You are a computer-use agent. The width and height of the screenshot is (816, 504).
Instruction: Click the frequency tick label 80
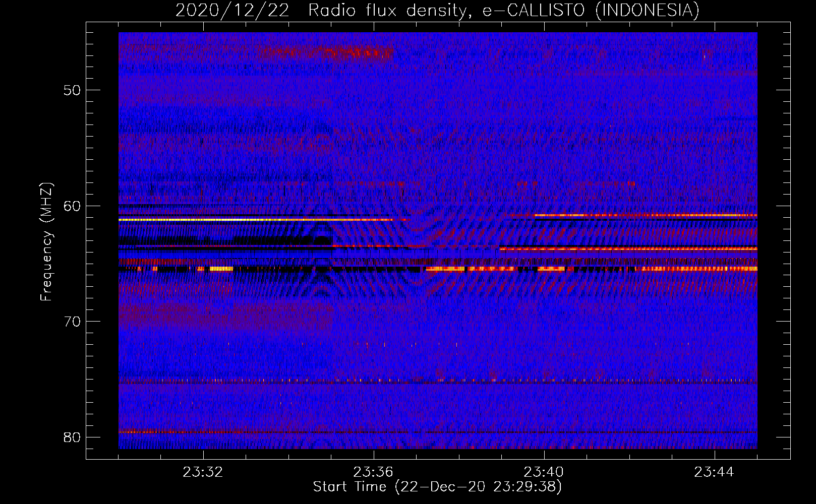coord(73,437)
